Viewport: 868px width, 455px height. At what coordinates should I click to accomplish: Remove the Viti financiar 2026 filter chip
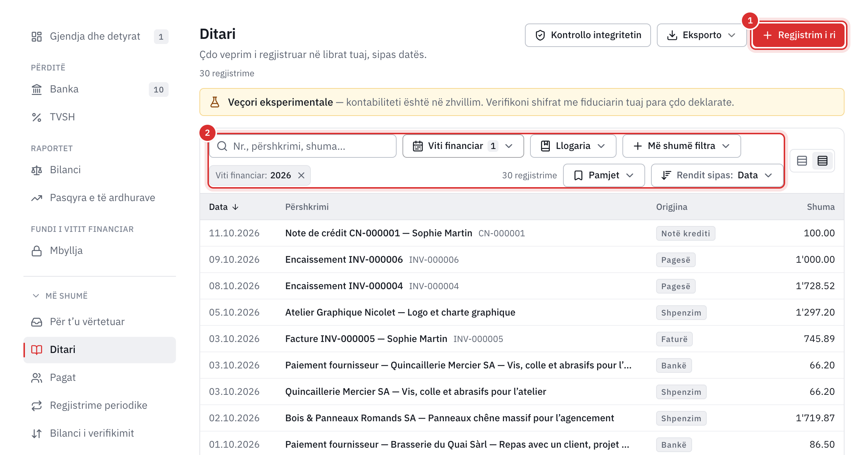[301, 175]
